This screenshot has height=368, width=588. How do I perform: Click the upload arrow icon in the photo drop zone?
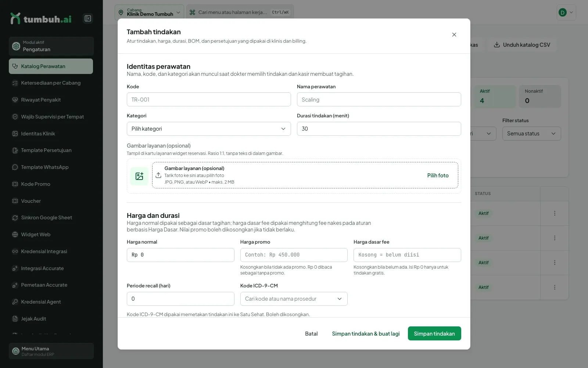click(x=158, y=175)
